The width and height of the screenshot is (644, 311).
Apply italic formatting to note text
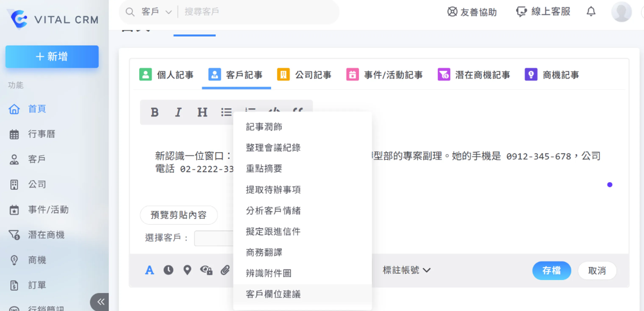coord(178,112)
